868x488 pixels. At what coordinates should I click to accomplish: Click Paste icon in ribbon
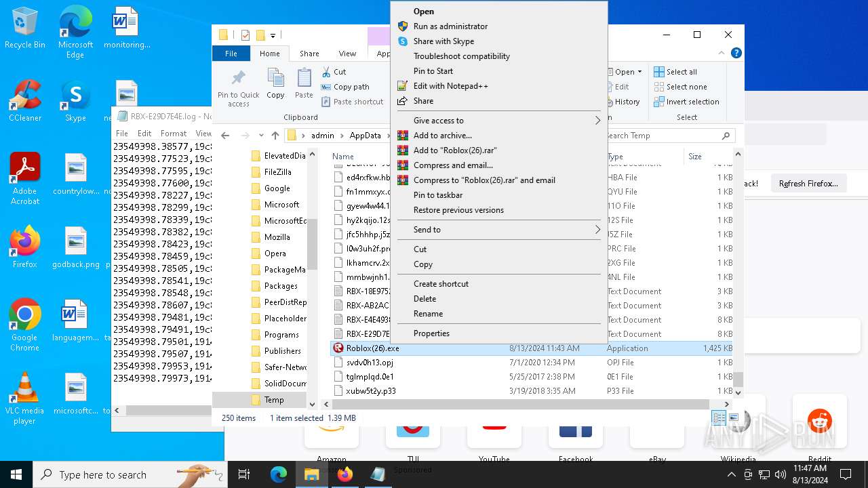[304, 84]
